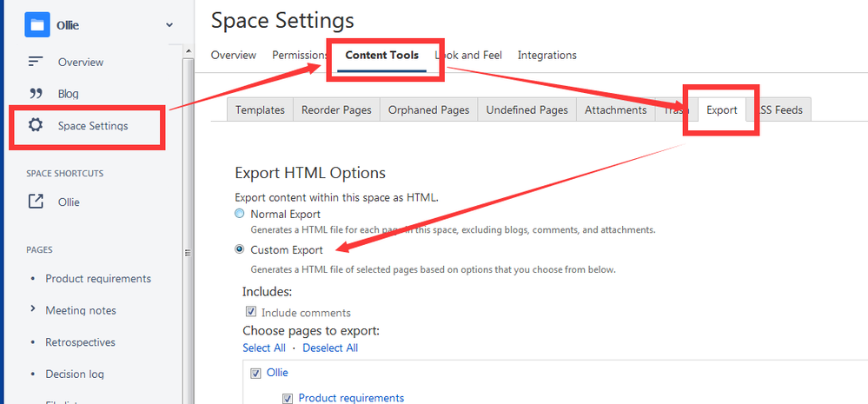
Task: Open Decision log page in sidebar
Action: pyautogui.click(x=75, y=374)
